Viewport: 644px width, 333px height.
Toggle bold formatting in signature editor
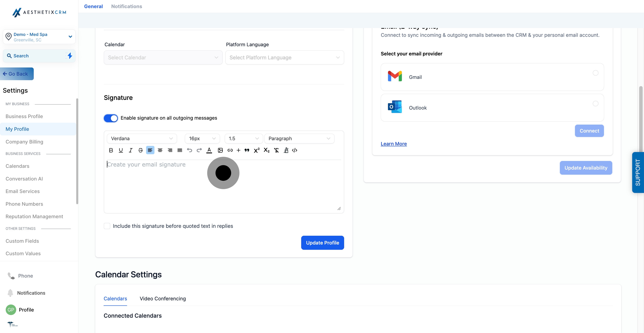(x=111, y=150)
